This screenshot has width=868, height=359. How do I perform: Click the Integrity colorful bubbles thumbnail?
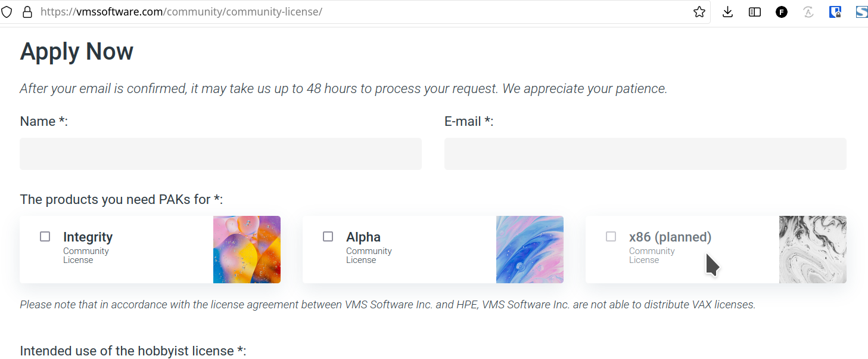pos(247,249)
